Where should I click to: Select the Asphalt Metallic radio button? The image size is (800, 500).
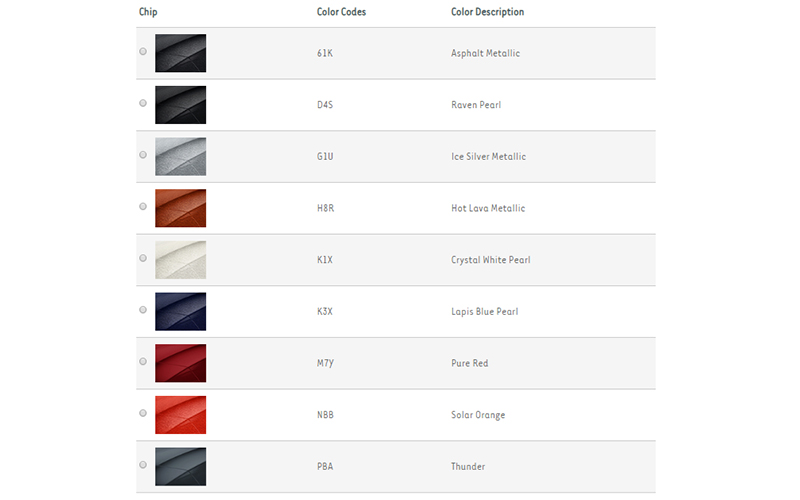[x=143, y=51]
